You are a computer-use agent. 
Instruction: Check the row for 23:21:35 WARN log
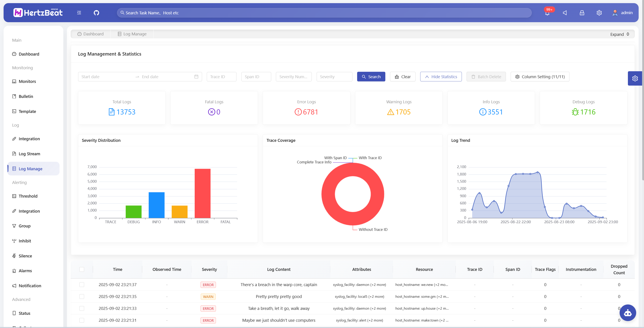click(82, 296)
